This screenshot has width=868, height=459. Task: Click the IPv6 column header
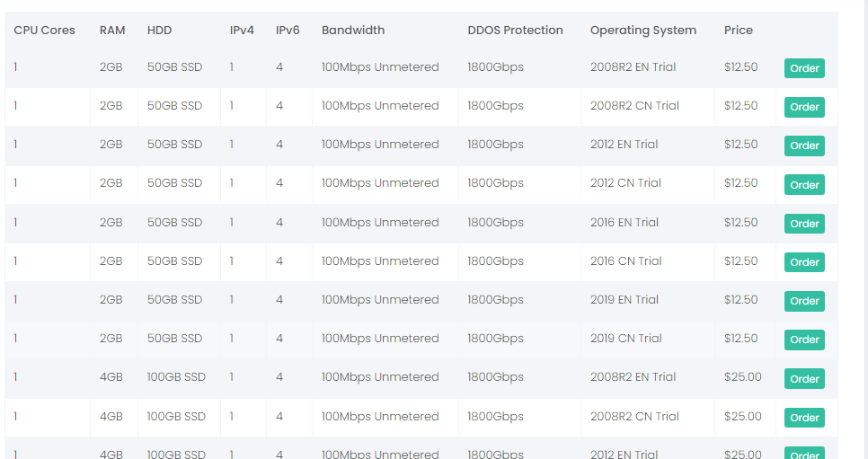288,31
